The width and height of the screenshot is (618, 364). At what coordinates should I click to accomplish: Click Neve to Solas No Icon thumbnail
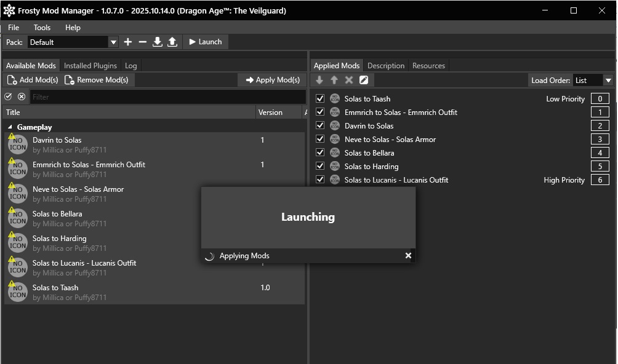[18, 193]
